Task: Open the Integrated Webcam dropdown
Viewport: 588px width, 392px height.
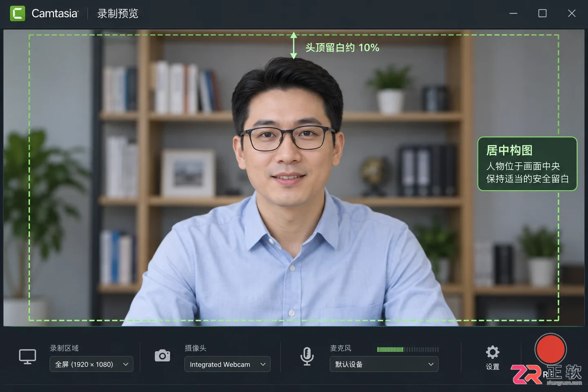Action: [227, 364]
